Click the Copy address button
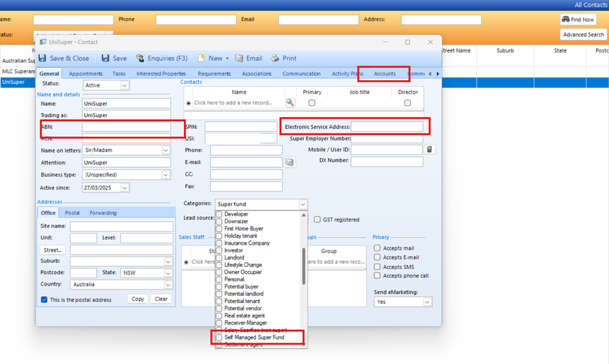The width and height of the screenshot is (609, 364). (x=137, y=299)
